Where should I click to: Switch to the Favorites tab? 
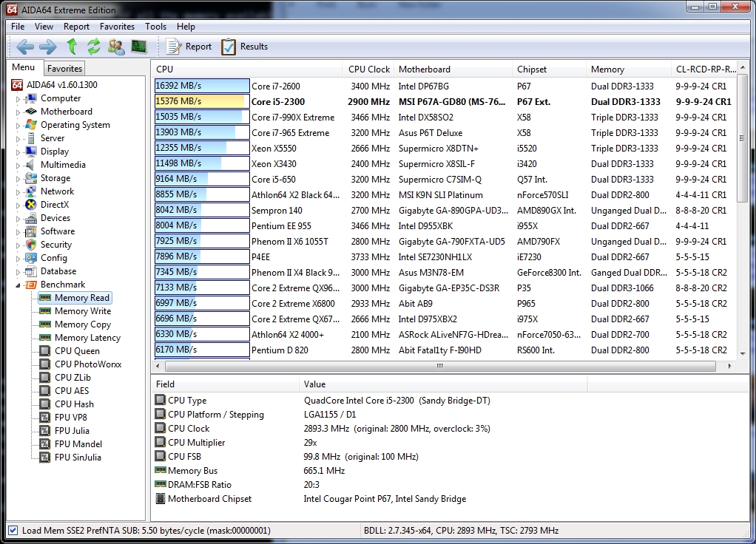pos(65,69)
